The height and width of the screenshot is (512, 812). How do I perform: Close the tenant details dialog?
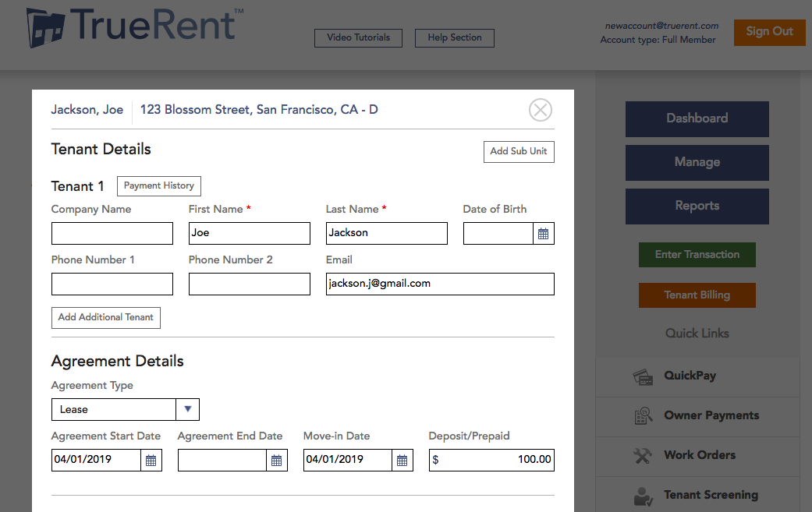click(x=540, y=110)
